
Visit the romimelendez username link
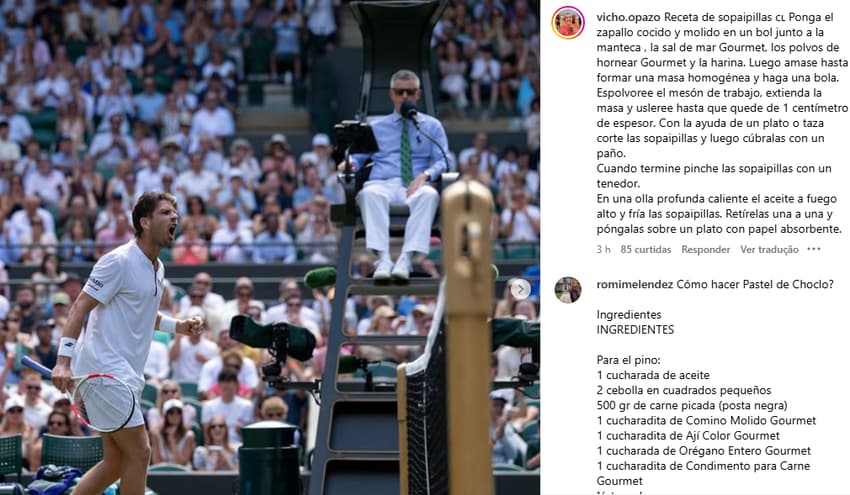[635, 284]
